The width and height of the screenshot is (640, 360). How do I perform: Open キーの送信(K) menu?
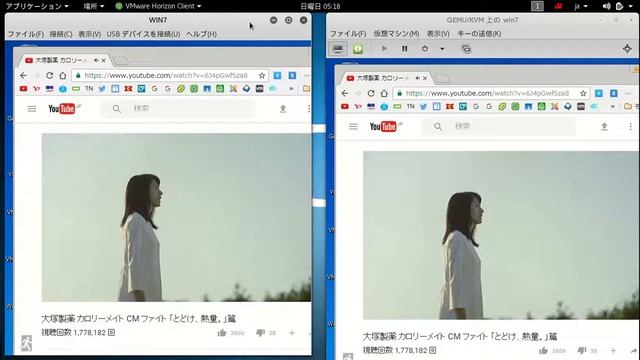click(479, 33)
